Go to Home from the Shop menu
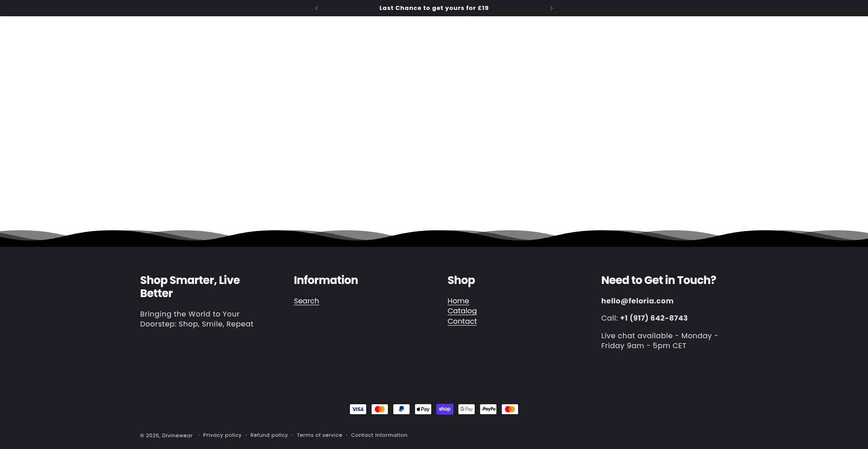Viewport: 868px width, 449px height. point(458,301)
